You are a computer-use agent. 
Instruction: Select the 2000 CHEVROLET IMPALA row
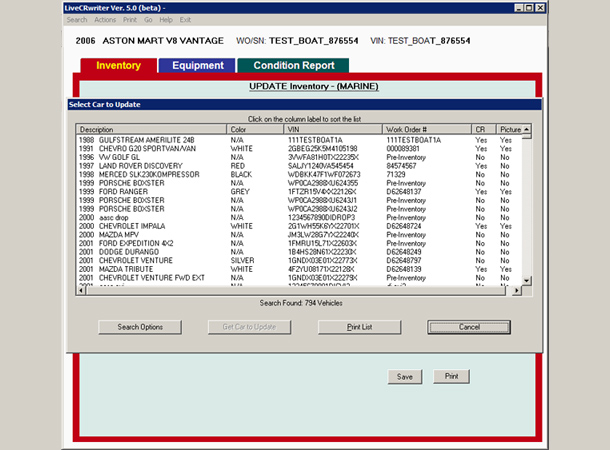tap(299, 226)
